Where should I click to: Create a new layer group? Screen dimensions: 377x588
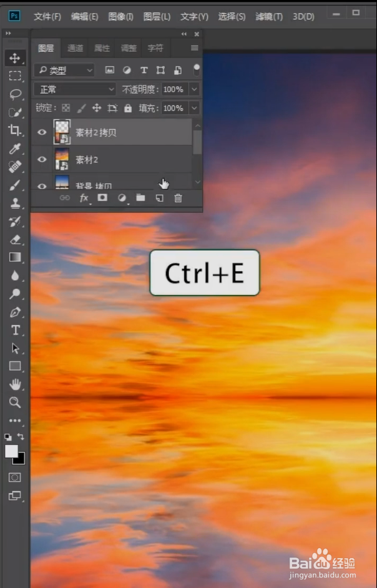point(140,198)
